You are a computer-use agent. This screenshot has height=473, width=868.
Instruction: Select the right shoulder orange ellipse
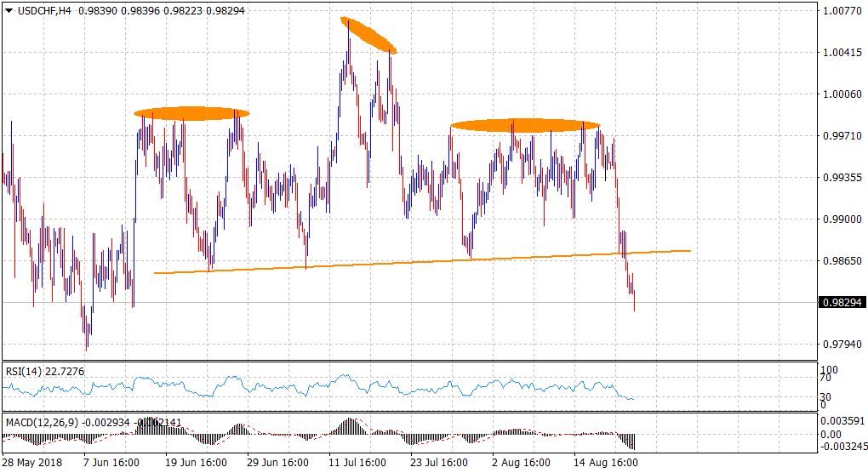tap(525, 125)
